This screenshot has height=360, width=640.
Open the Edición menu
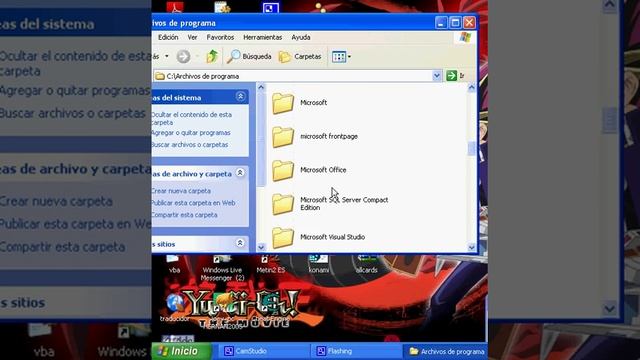click(168, 37)
